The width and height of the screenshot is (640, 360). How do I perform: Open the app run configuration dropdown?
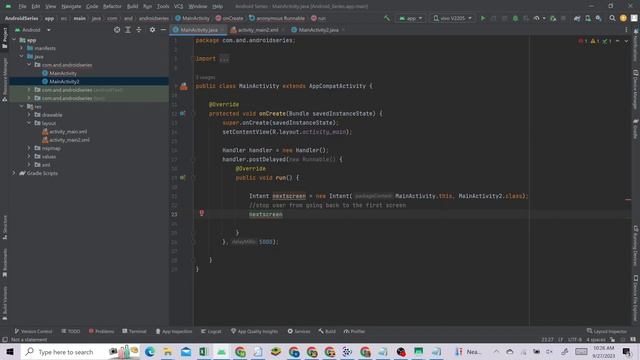tap(411, 18)
